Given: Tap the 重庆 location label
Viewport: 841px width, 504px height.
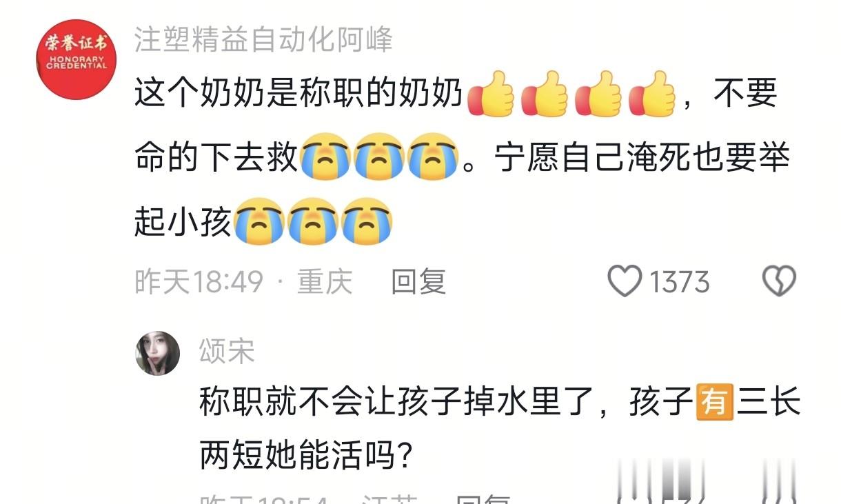Looking at the screenshot, I should click(325, 281).
